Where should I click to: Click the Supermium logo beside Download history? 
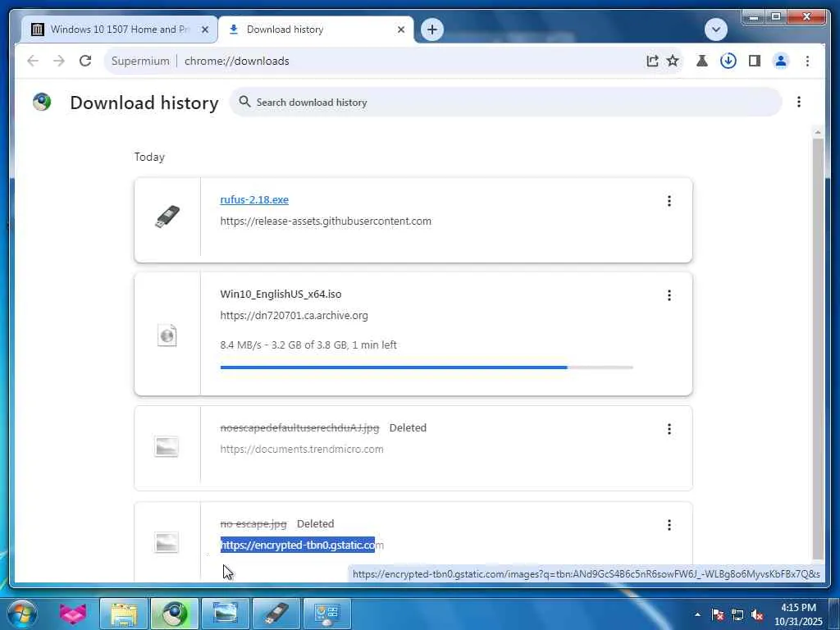coord(42,102)
